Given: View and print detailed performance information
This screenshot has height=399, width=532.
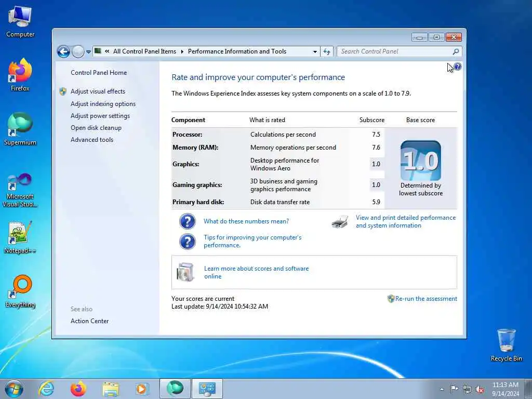Looking at the screenshot, I should tap(406, 221).
